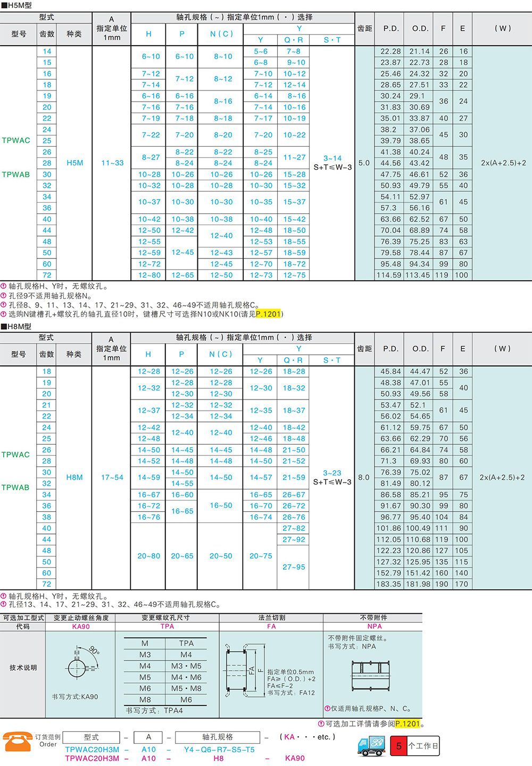Image resolution: width=532 pixels, height=766 pixels.
Task: Click the H8M型 section heading
Action: click(x=16, y=326)
